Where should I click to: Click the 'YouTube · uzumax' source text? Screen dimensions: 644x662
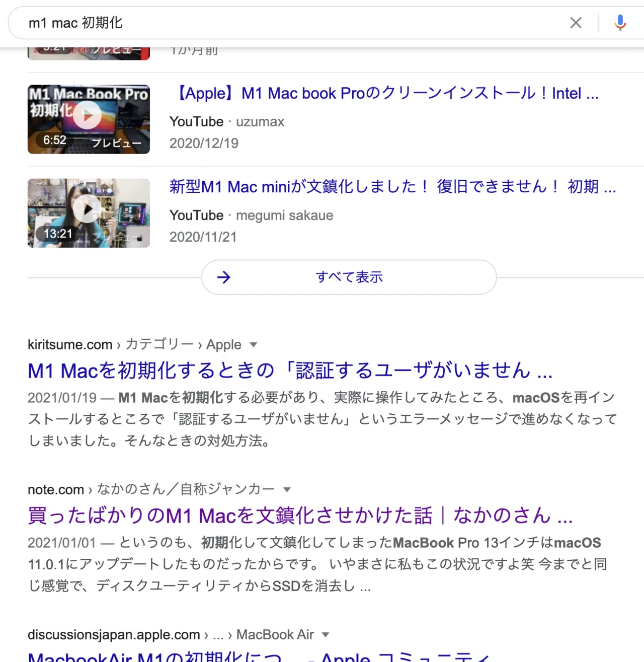click(227, 122)
